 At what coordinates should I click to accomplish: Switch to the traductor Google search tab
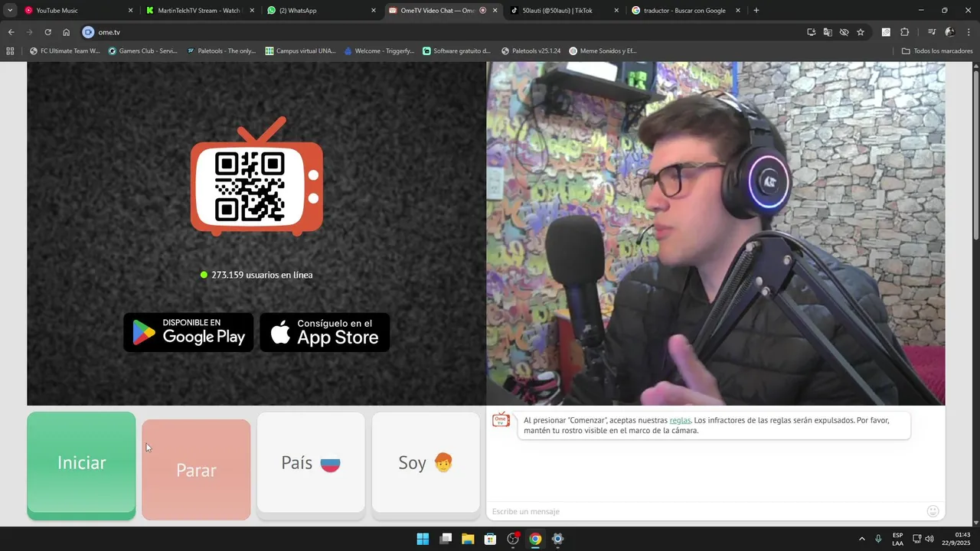pos(684,11)
